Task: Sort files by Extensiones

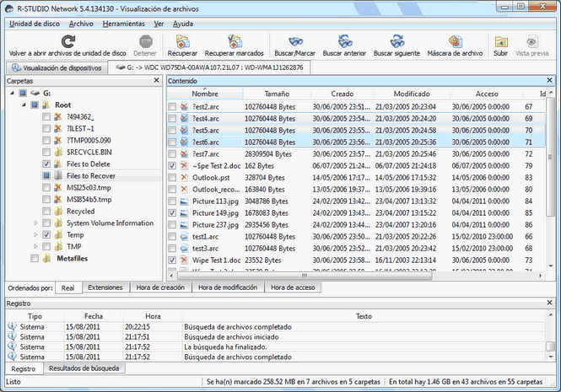Action: [105, 287]
